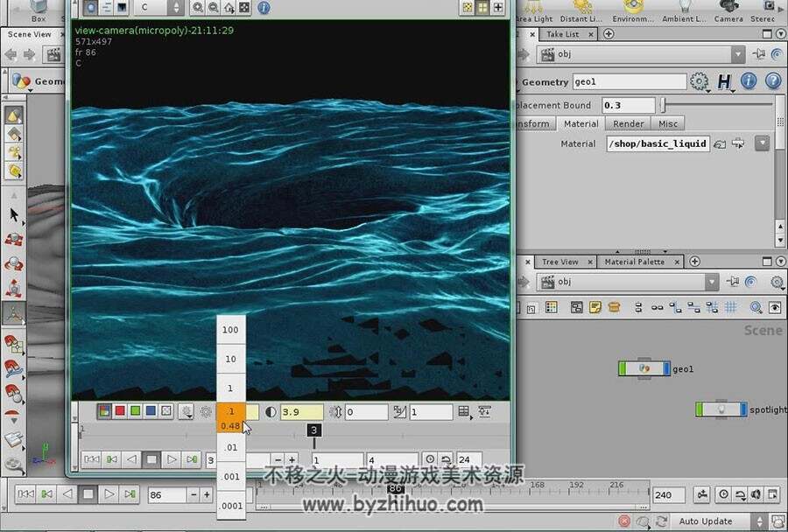Toggle real-time playback on main playbar
This screenshot has height=532, width=788.
pos(723,494)
